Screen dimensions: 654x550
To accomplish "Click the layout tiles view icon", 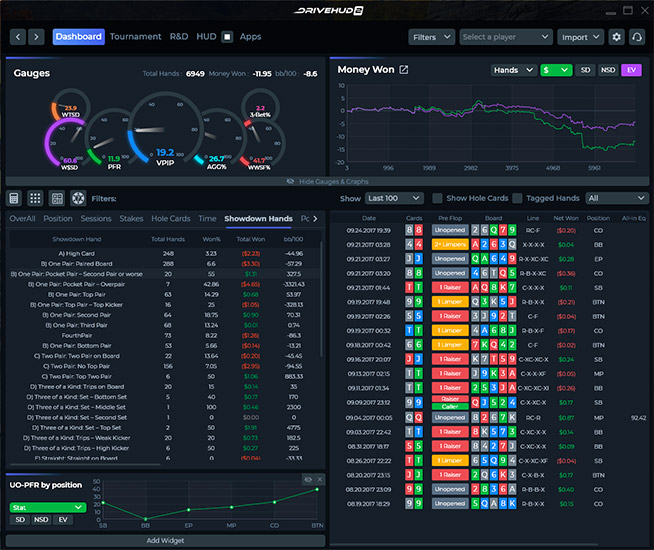I will pos(57,198).
